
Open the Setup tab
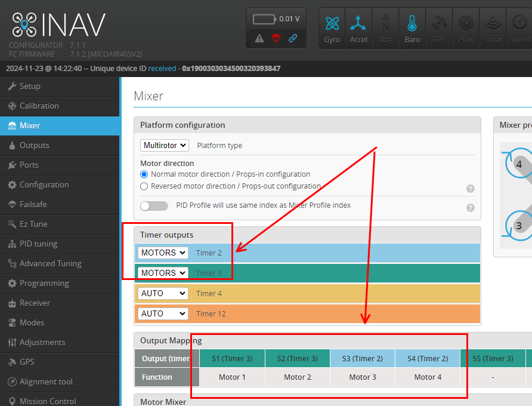pyautogui.click(x=60, y=87)
